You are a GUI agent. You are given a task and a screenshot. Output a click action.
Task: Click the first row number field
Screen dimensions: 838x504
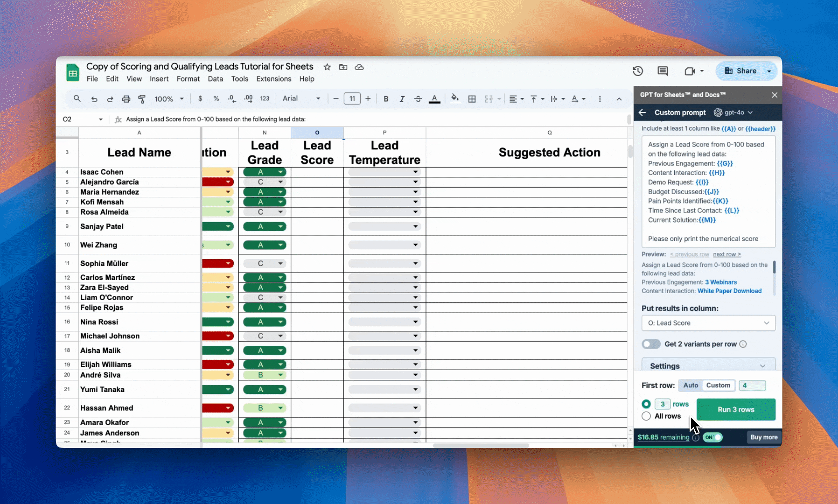tap(752, 385)
